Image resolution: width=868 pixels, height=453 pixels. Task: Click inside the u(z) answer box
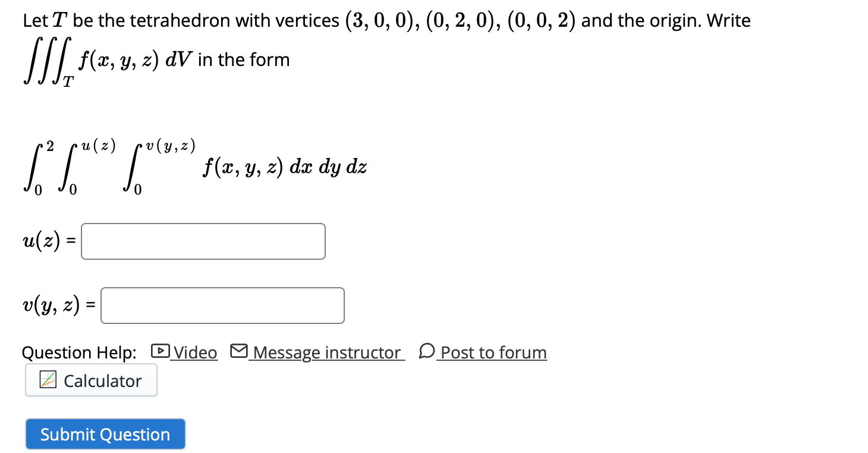point(203,241)
